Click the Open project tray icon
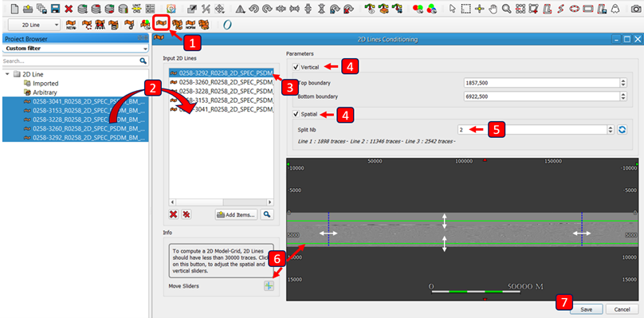Image resolution: width=644 pixels, height=318 pixels. (29, 8)
